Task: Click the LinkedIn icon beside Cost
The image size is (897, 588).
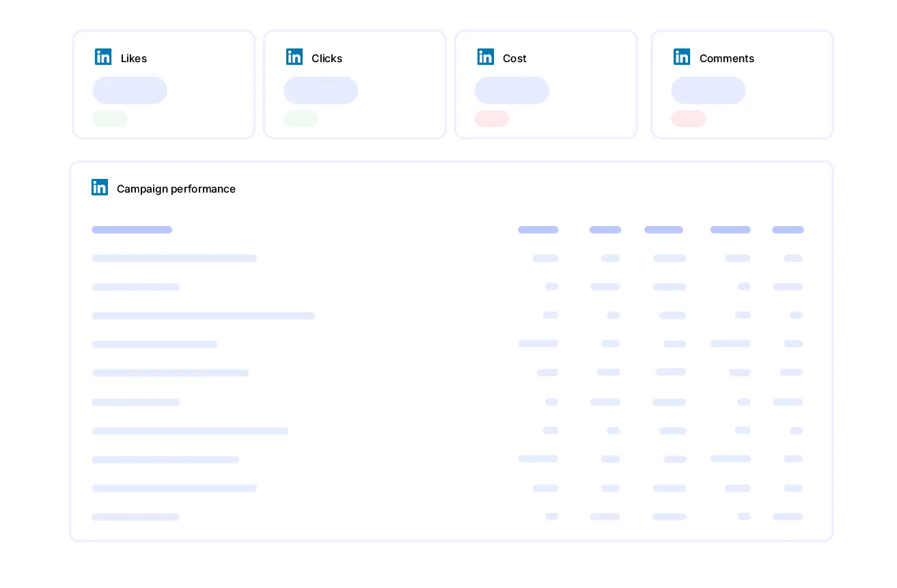Action: coord(486,57)
